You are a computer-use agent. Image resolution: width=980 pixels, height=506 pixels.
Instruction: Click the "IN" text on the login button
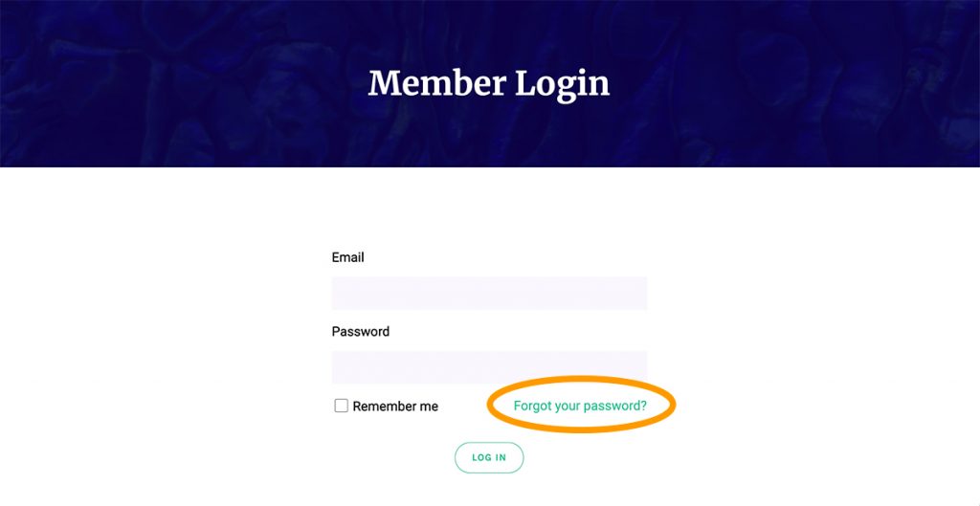(501, 457)
